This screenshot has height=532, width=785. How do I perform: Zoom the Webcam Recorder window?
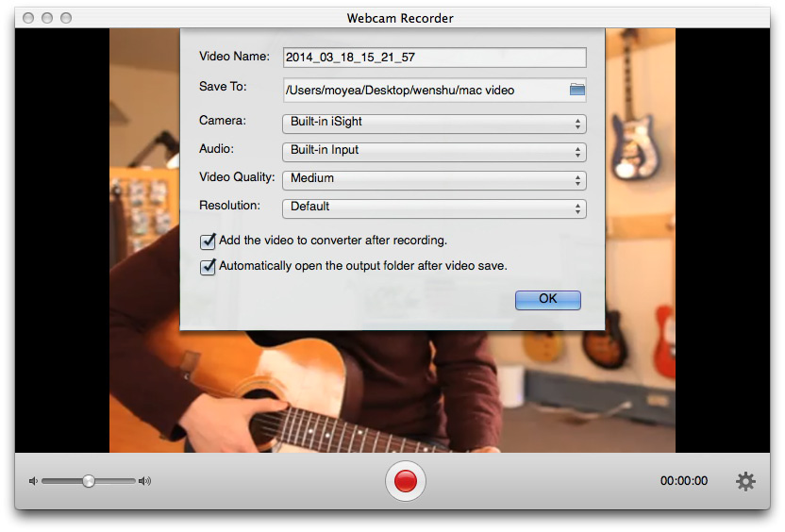click(66, 18)
